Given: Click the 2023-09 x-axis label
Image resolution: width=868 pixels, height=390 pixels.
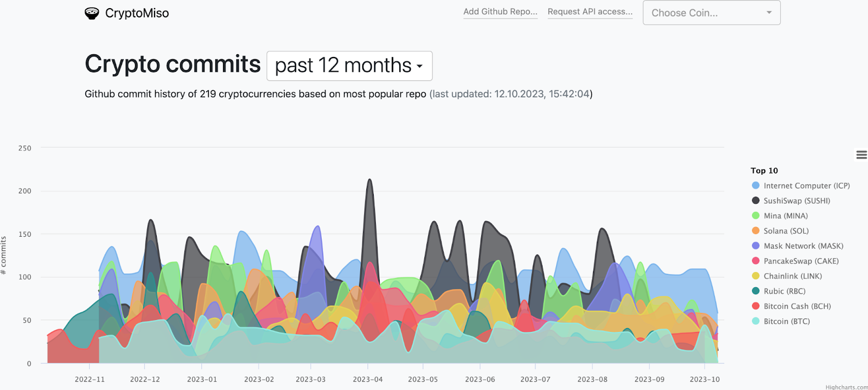Looking at the screenshot, I should (649, 379).
